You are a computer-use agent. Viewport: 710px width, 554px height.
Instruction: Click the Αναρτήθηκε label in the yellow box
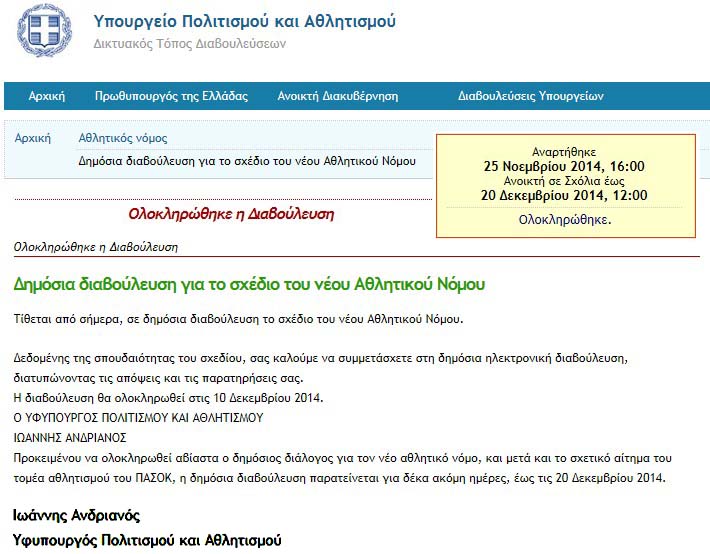(x=564, y=151)
